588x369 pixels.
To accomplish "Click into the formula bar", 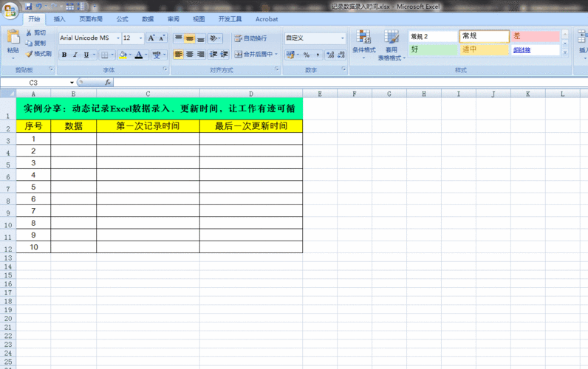I will (350, 83).
